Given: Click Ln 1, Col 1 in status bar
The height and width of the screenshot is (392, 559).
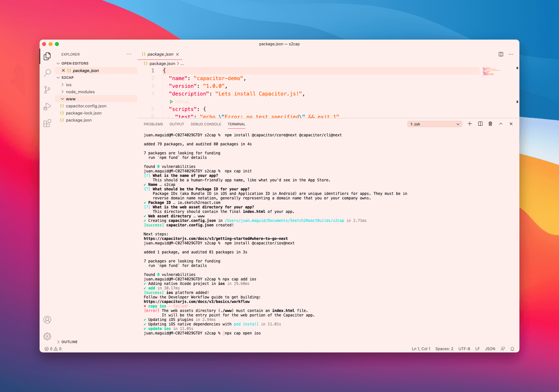Looking at the screenshot, I should tap(421, 349).
